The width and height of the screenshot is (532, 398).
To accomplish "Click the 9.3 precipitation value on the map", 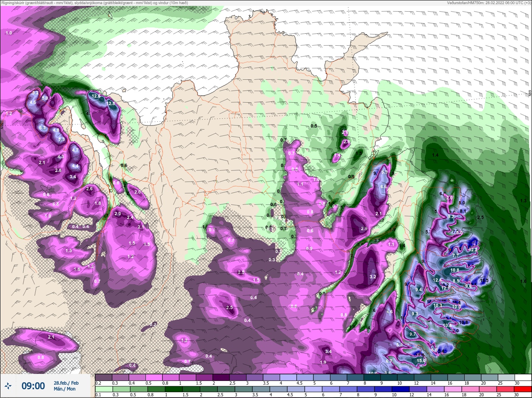I will point(414,313).
